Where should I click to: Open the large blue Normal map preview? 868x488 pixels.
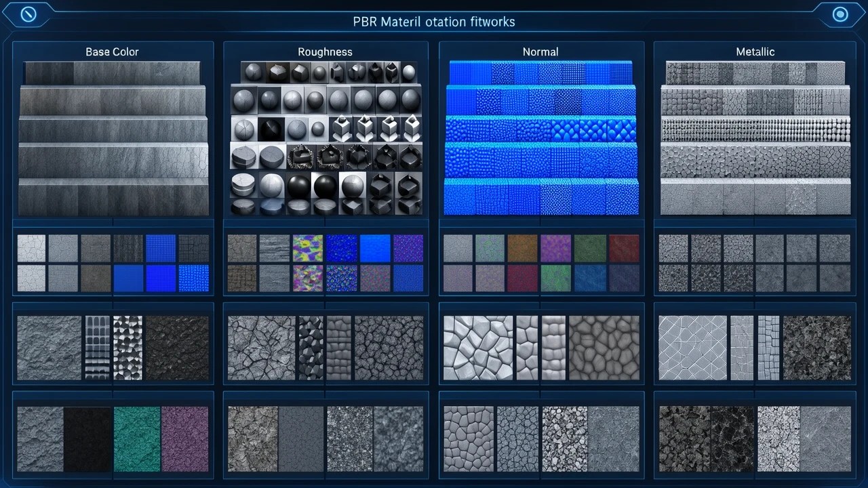click(x=540, y=139)
